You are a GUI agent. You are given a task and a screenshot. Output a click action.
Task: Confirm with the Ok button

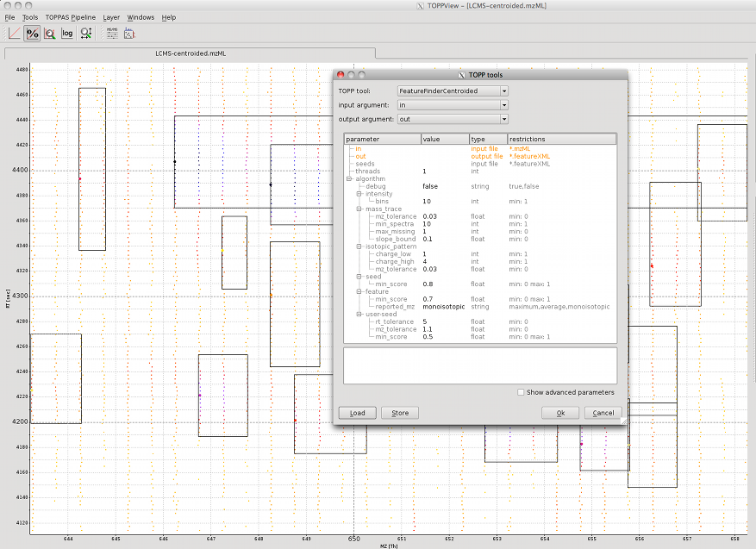[560, 413]
